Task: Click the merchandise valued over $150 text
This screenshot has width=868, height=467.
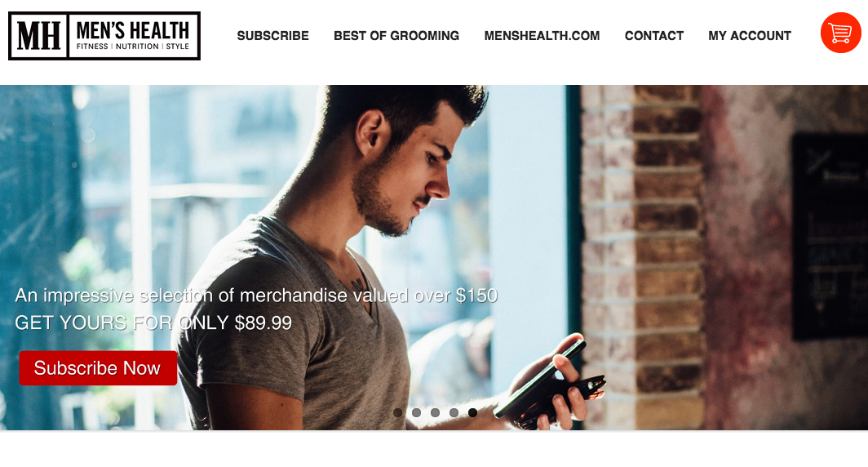Action: [256, 296]
